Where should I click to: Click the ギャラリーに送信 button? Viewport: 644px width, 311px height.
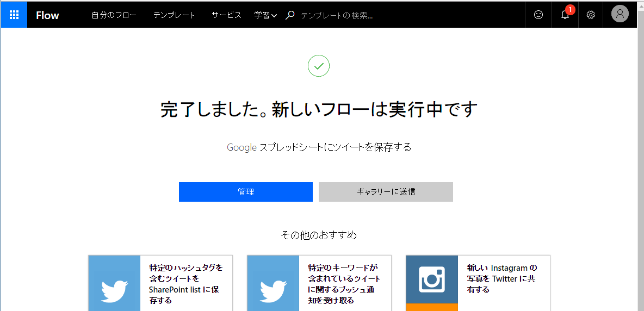pyautogui.click(x=386, y=192)
